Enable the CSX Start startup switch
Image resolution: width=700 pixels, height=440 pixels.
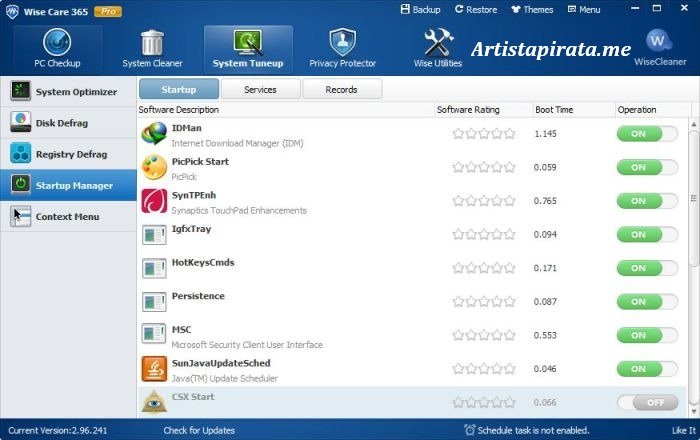pos(647,402)
